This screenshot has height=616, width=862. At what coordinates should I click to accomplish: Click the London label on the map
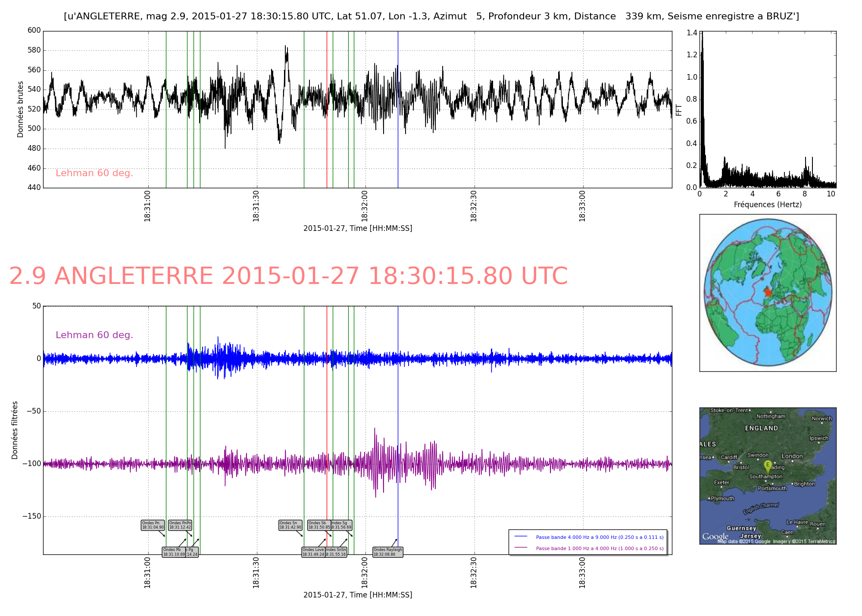point(792,456)
